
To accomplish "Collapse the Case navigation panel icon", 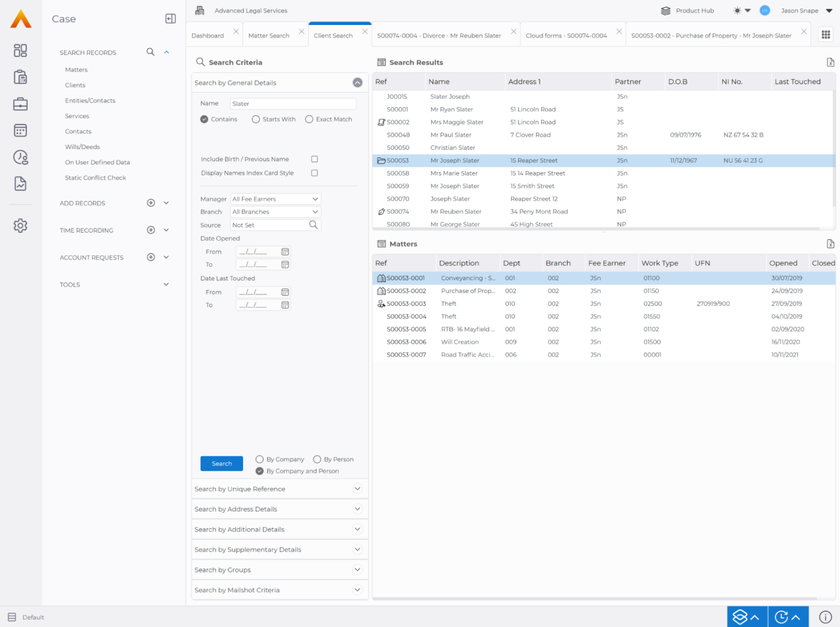I will click(171, 19).
